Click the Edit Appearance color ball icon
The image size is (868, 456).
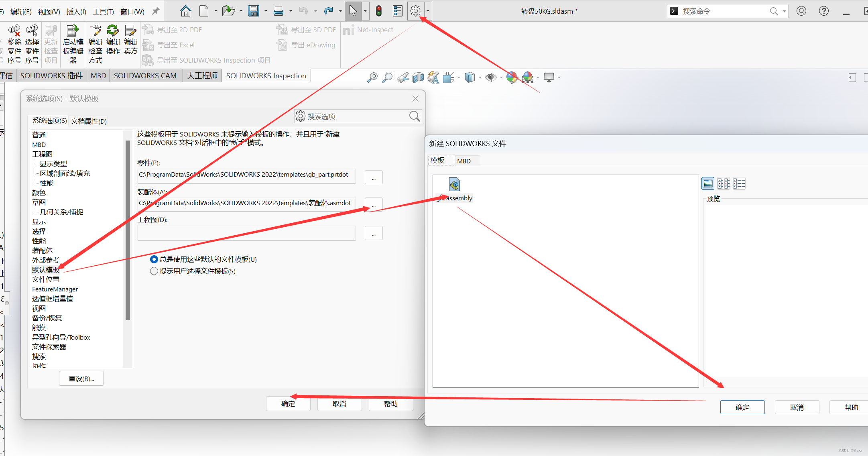(512, 77)
